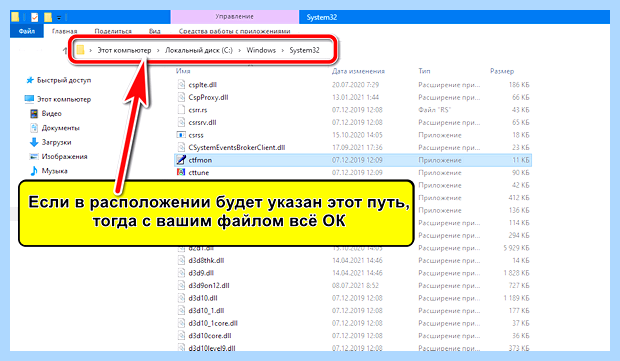Sort by the Тип column header
Image resolution: width=620 pixels, height=361 pixels.
point(424,71)
